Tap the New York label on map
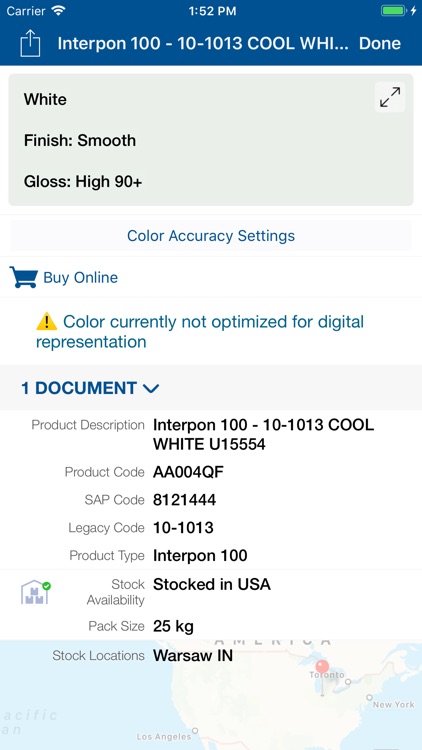Viewport: 422px width, 750px height. tap(392, 705)
